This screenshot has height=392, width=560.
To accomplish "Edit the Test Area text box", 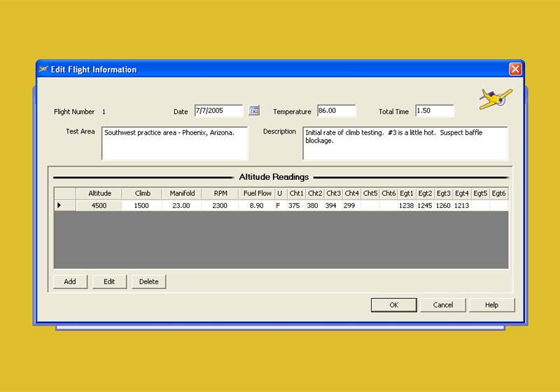I will coord(174,143).
